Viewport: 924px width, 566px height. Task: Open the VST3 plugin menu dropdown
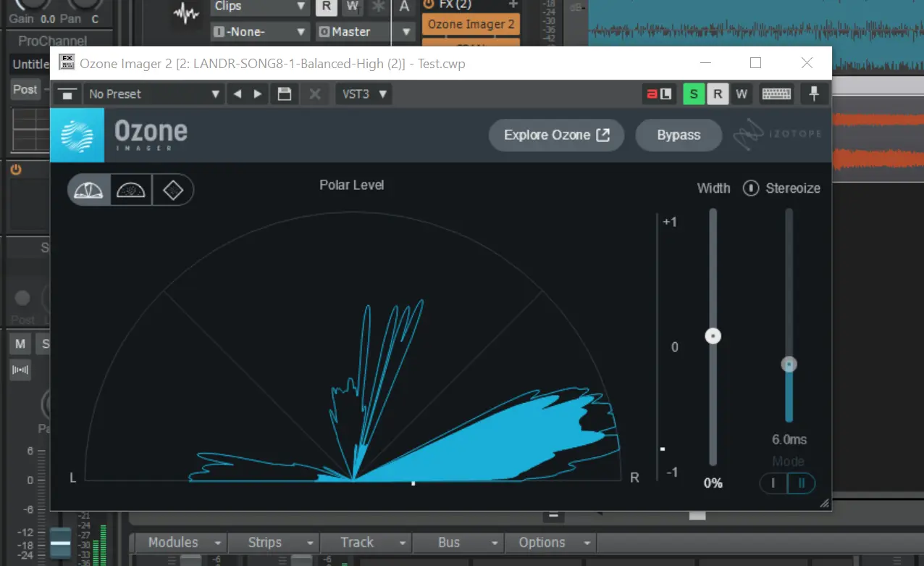(x=364, y=94)
